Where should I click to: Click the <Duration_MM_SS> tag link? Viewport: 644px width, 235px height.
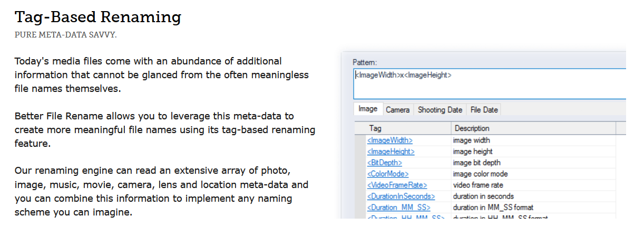tap(398, 207)
